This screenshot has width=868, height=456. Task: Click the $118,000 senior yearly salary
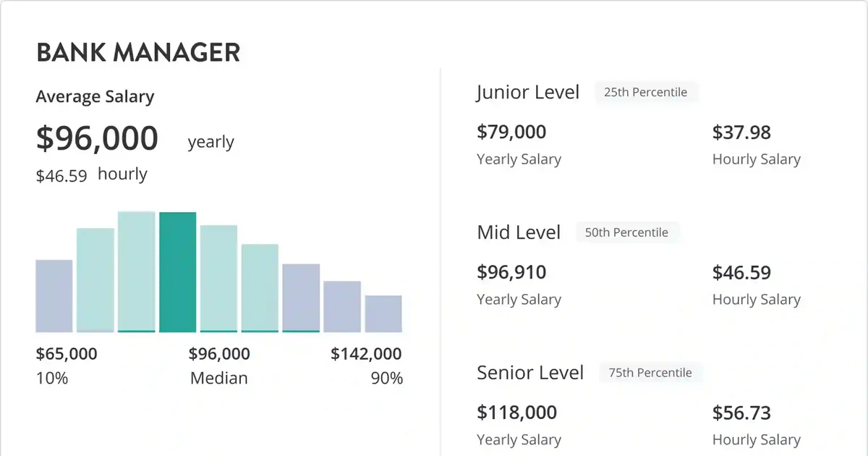tap(517, 413)
